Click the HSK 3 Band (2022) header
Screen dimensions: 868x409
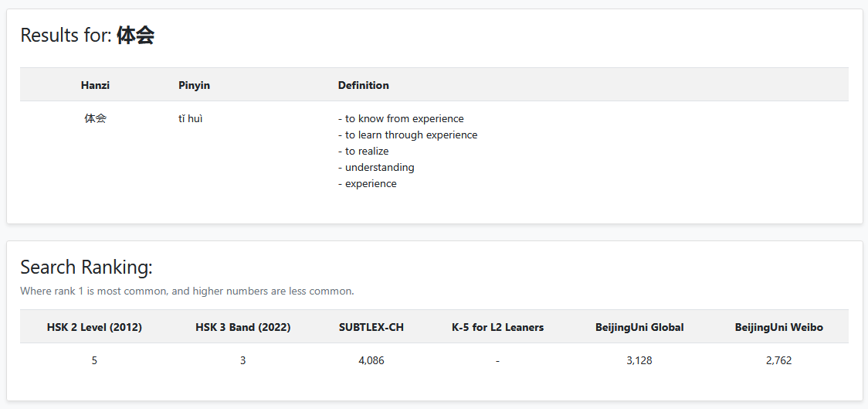click(x=243, y=327)
